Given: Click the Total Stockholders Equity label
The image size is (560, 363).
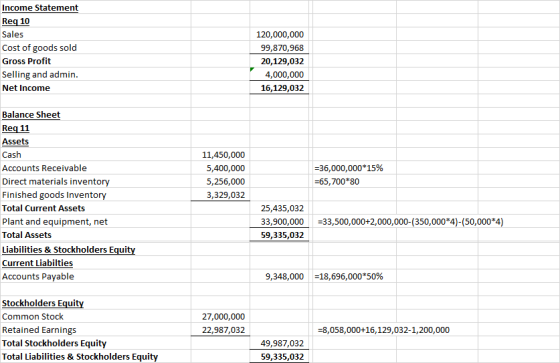Looking at the screenshot, I should [54, 343].
